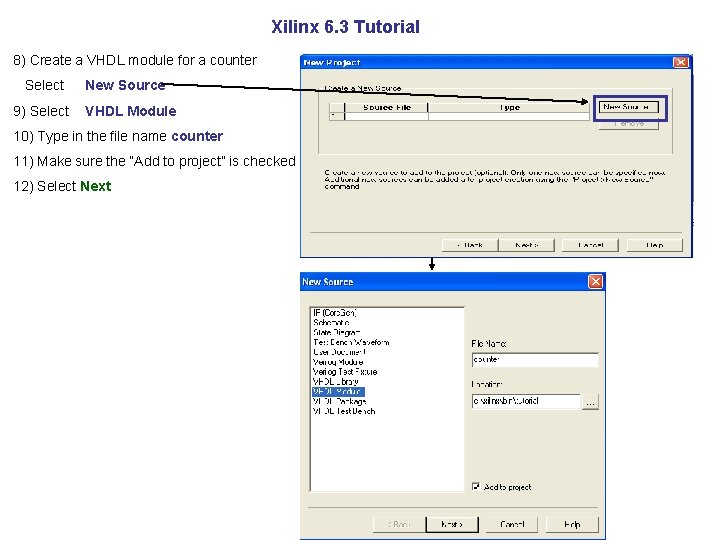
Task: Click Help in the New Source dialog
Action: (572, 524)
